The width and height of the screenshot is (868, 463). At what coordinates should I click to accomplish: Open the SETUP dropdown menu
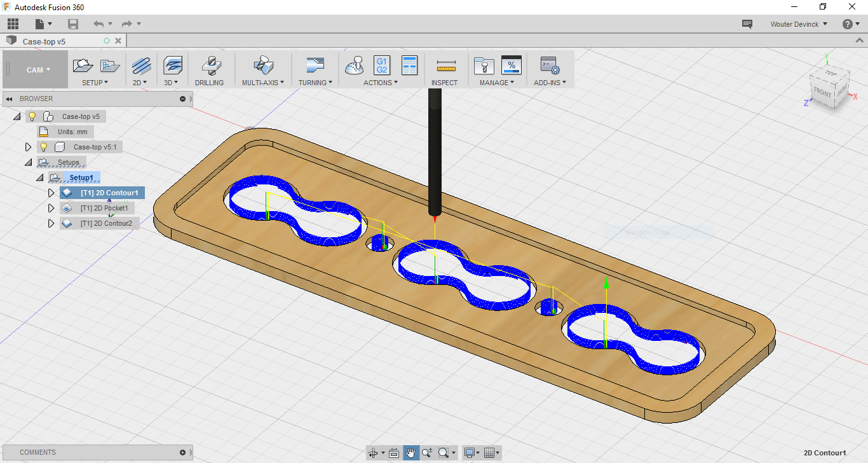95,83
